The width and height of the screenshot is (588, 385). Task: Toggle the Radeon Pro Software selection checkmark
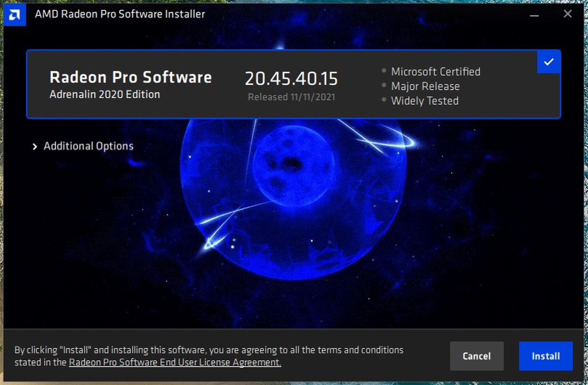pos(549,62)
